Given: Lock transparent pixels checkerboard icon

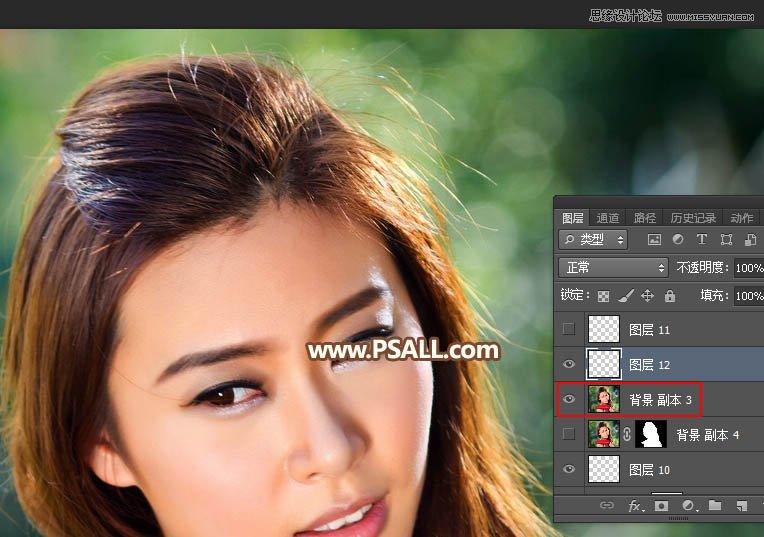Looking at the screenshot, I should [x=603, y=296].
